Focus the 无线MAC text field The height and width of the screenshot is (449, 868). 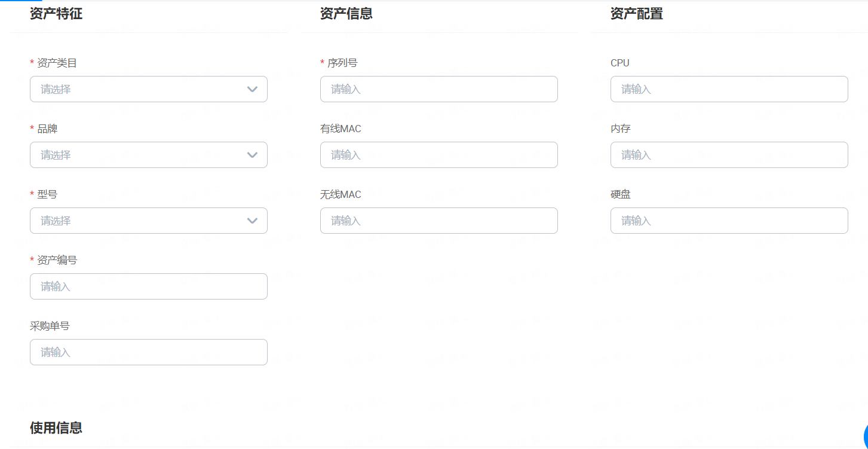tap(438, 221)
